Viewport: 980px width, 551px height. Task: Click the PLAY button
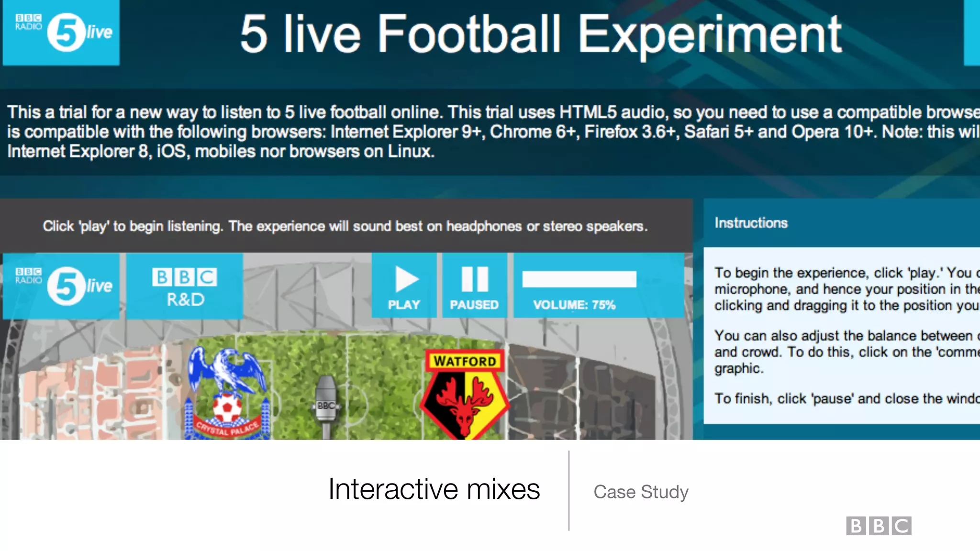pos(404,286)
